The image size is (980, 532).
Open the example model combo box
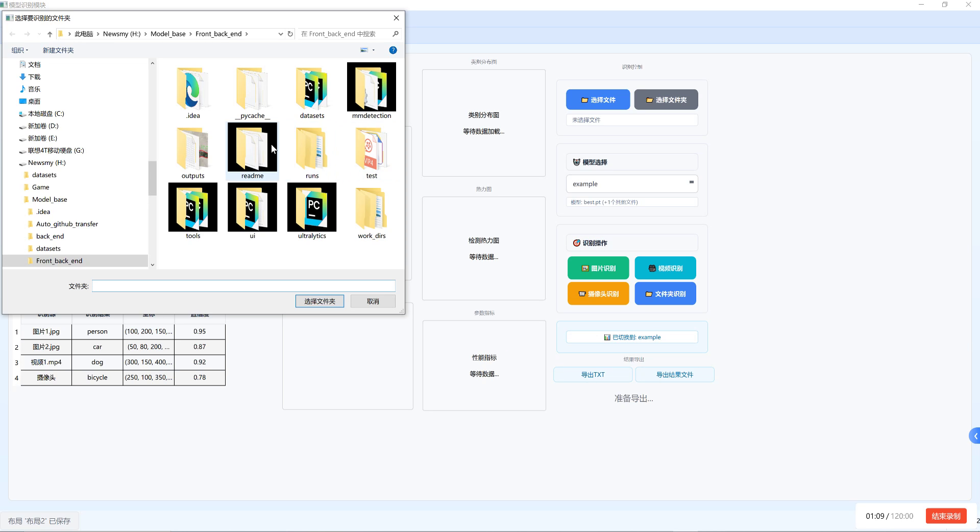[632, 184]
